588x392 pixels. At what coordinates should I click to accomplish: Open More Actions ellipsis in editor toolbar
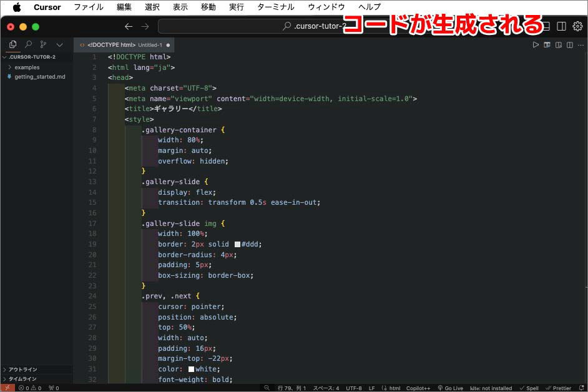pos(581,45)
